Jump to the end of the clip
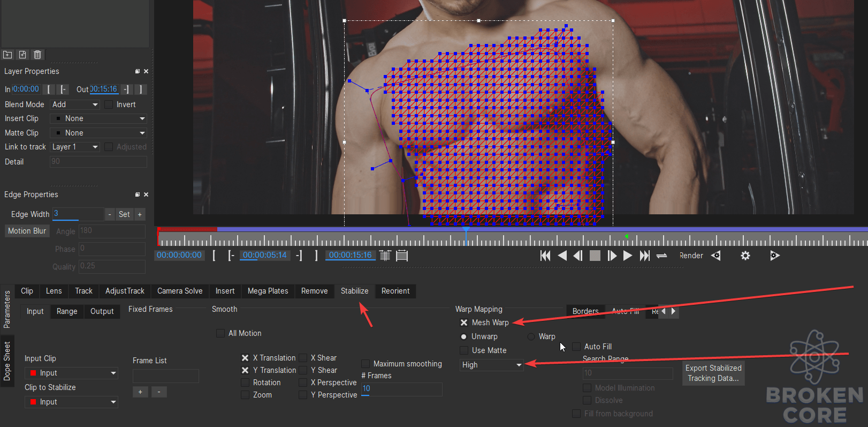868x427 pixels. click(645, 256)
